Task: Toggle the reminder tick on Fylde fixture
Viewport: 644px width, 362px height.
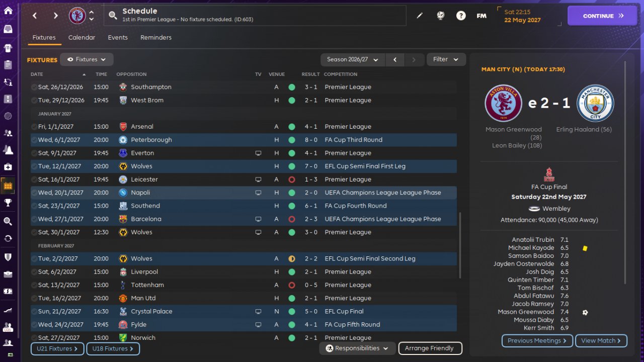Action: pos(34,325)
